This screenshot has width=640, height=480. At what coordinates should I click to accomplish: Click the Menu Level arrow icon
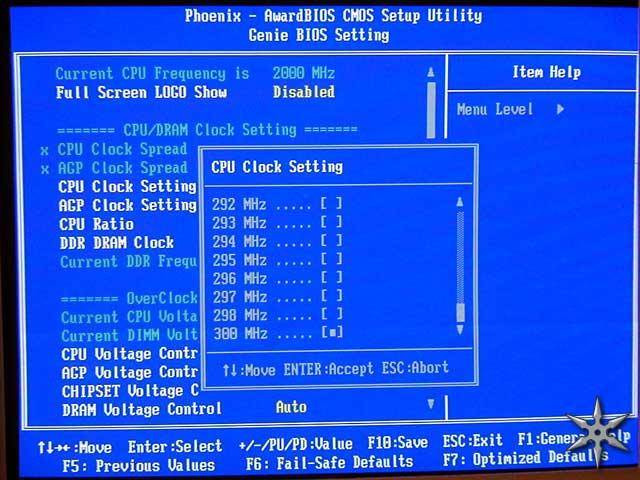[x=560, y=109]
